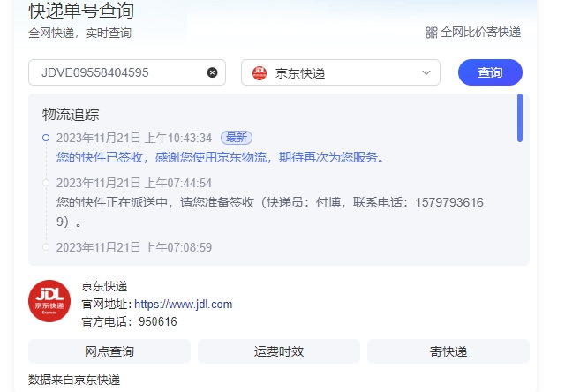Open the https://www.jdl.com link
The height and width of the screenshot is (392, 565).
pyautogui.click(x=183, y=304)
